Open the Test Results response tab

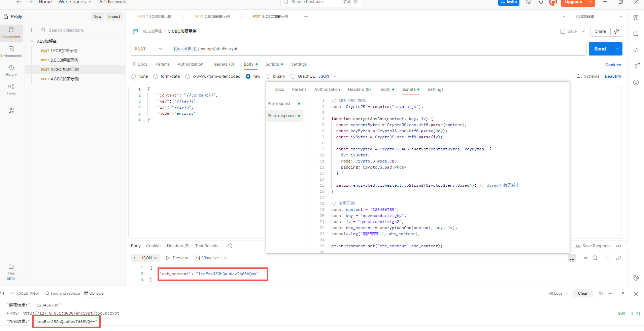(207, 246)
